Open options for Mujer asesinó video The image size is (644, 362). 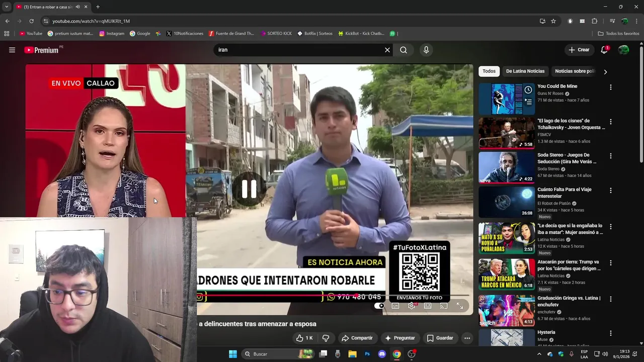click(611, 227)
